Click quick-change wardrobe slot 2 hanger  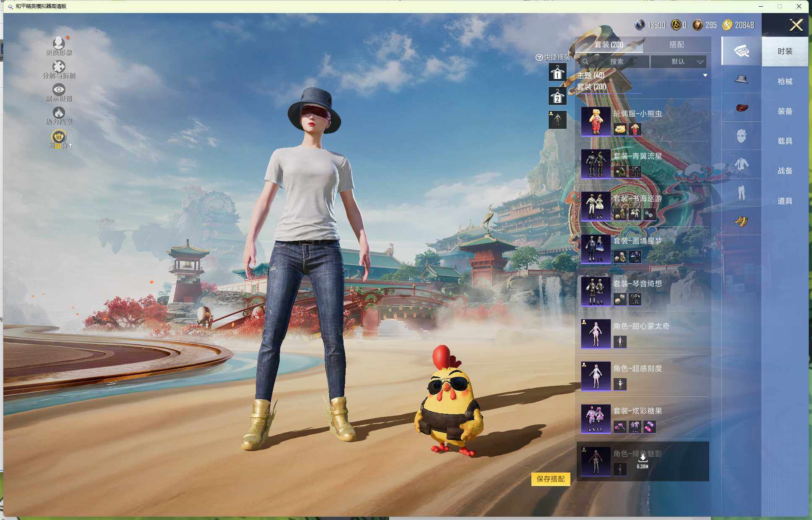[x=557, y=97]
